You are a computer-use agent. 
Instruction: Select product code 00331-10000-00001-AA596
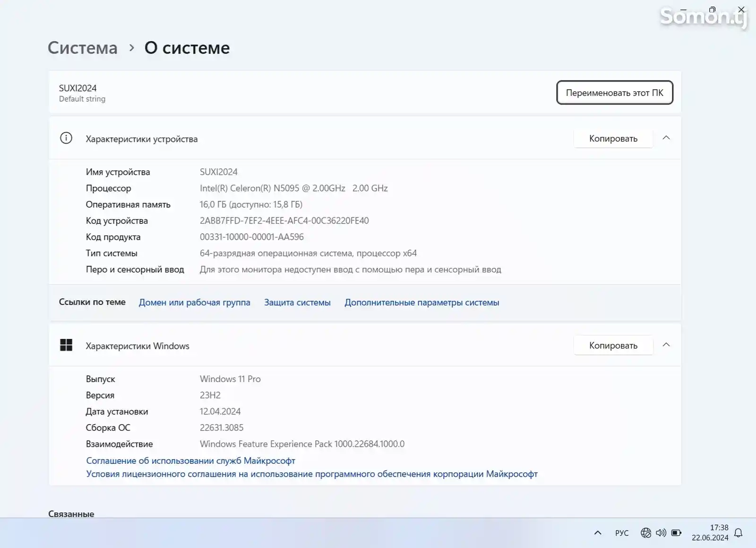point(251,237)
